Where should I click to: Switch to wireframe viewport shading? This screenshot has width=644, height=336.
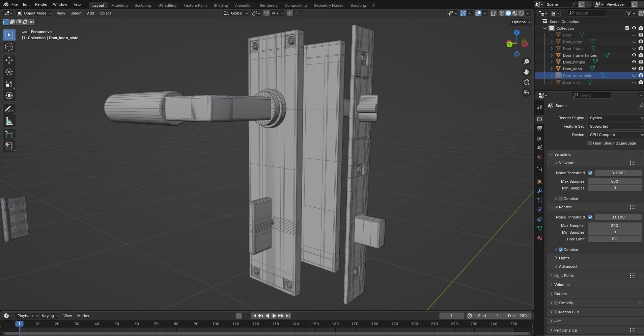coord(502,13)
